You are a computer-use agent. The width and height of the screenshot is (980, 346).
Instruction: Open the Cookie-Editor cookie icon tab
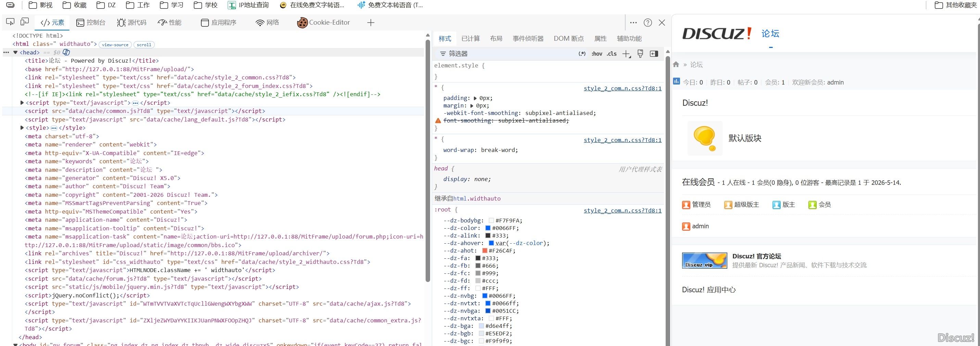coord(323,23)
